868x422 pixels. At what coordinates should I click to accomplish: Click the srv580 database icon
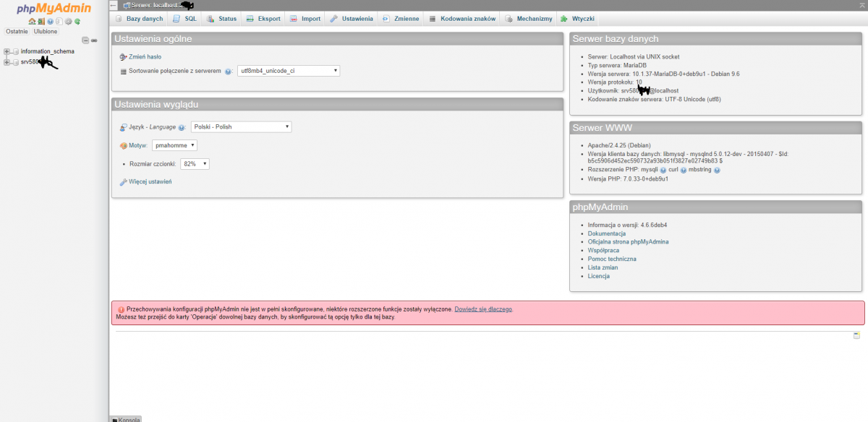(x=16, y=62)
